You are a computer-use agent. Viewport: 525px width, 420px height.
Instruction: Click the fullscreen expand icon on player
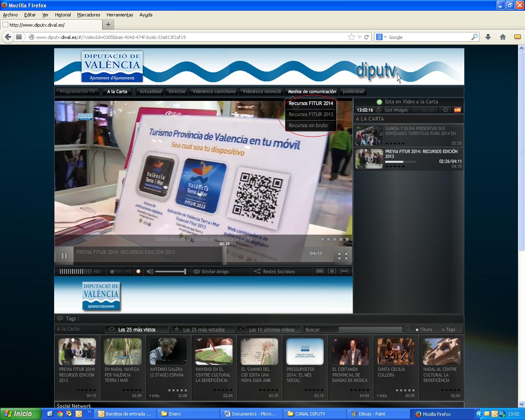pyautogui.click(x=343, y=256)
